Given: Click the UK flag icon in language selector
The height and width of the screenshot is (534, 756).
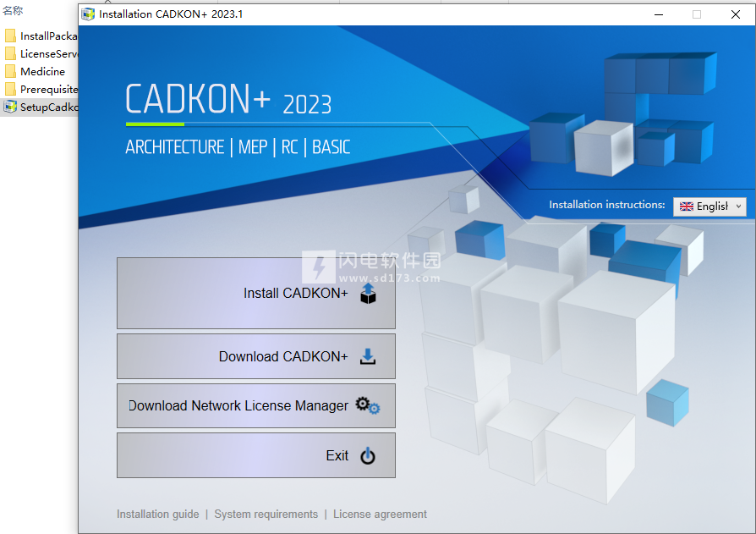Looking at the screenshot, I should [686, 206].
